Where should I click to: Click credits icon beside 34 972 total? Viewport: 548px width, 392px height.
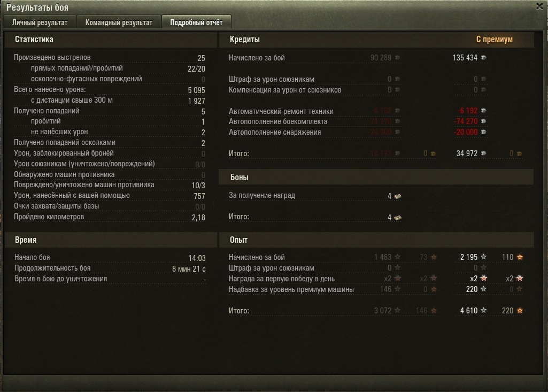[483, 153]
